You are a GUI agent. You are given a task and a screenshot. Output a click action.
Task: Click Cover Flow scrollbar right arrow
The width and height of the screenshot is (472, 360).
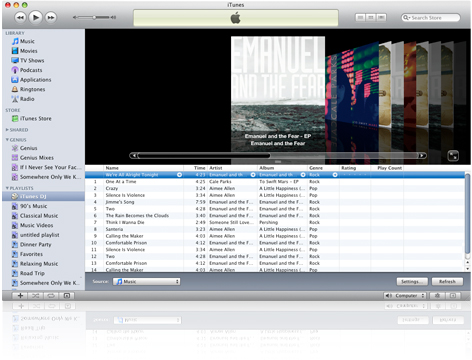click(x=422, y=155)
